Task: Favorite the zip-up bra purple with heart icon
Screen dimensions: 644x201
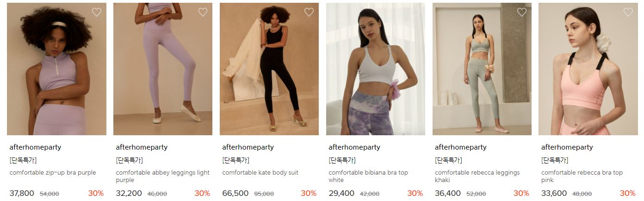Action: point(96,13)
